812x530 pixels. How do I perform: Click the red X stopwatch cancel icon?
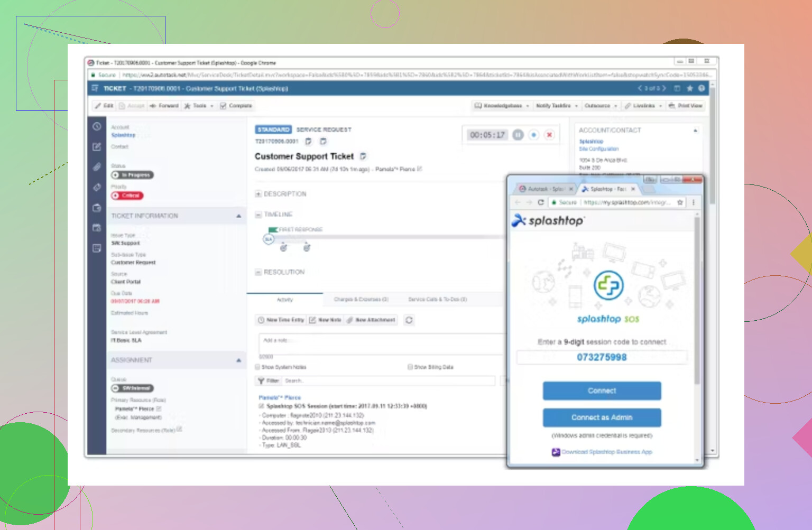(x=549, y=135)
